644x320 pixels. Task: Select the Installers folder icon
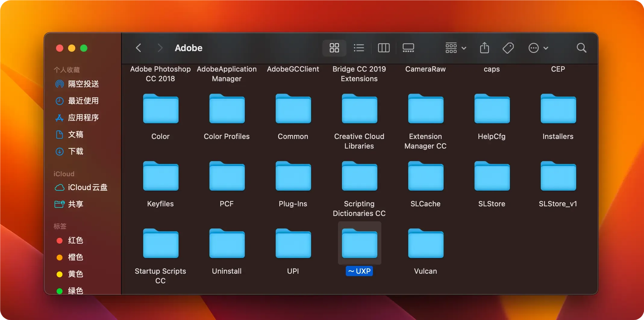(x=558, y=109)
